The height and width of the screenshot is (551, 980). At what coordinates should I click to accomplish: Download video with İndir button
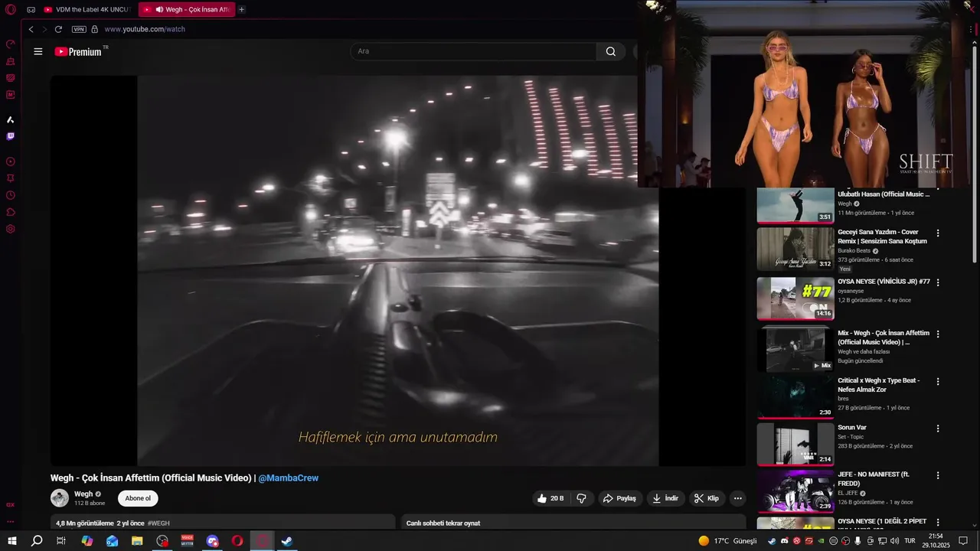click(665, 498)
